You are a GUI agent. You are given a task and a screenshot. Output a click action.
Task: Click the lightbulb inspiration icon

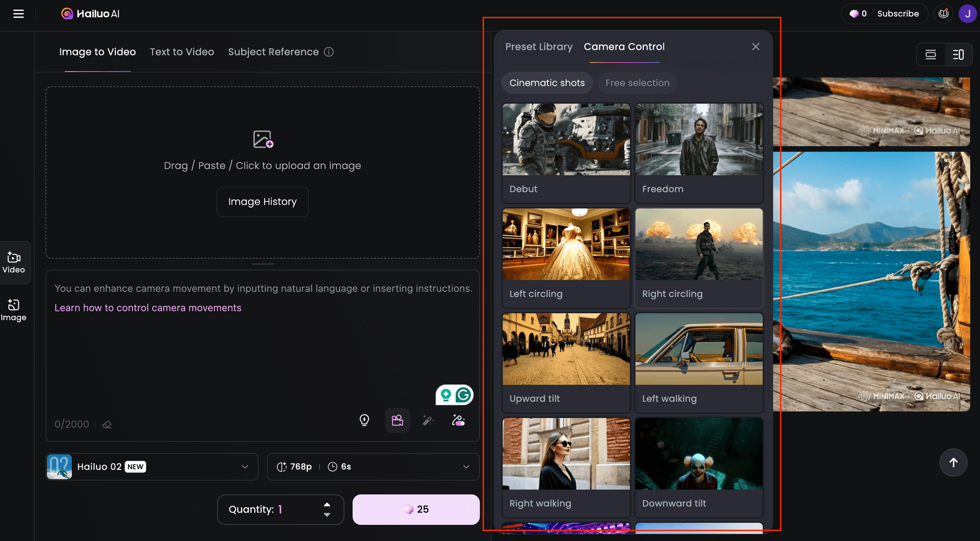pos(364,420)
